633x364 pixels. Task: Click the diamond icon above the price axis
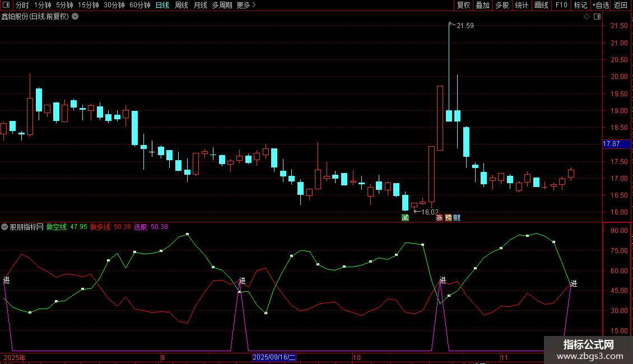point(587,17)
